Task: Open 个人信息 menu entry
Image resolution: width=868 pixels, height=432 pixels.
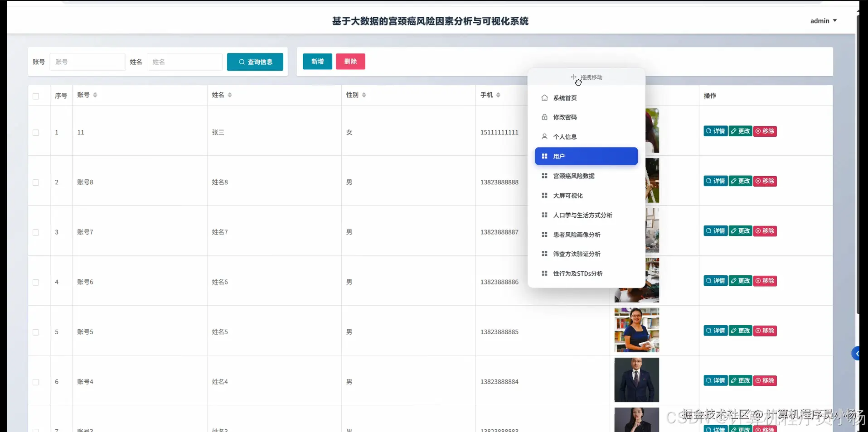Action: [x=586, y=136]
